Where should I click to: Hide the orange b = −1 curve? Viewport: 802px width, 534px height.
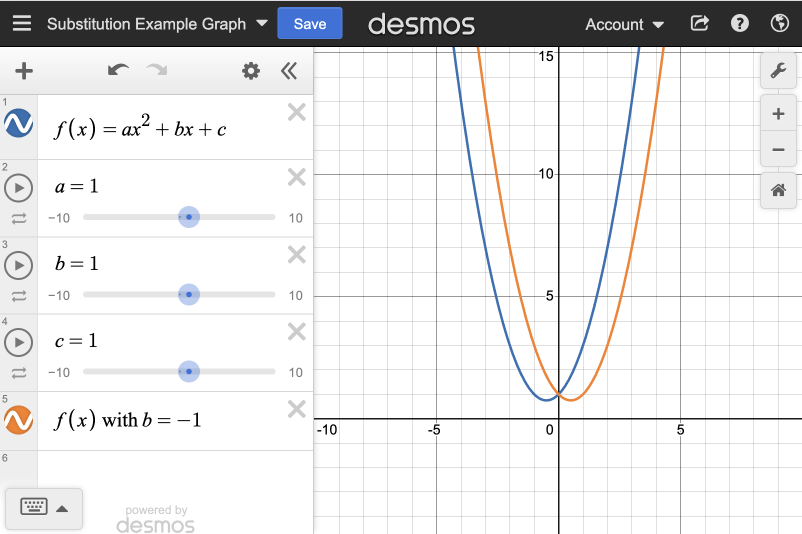click(19, 420)
